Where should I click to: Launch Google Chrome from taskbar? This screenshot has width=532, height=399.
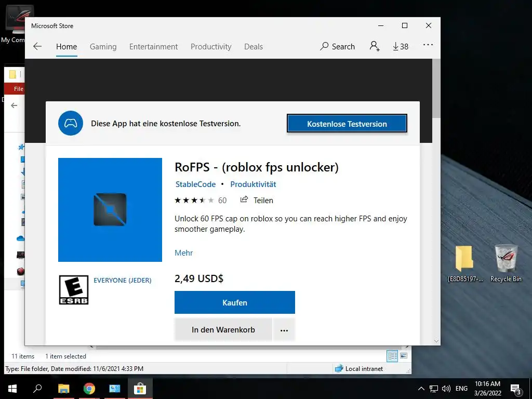point(89,389)
